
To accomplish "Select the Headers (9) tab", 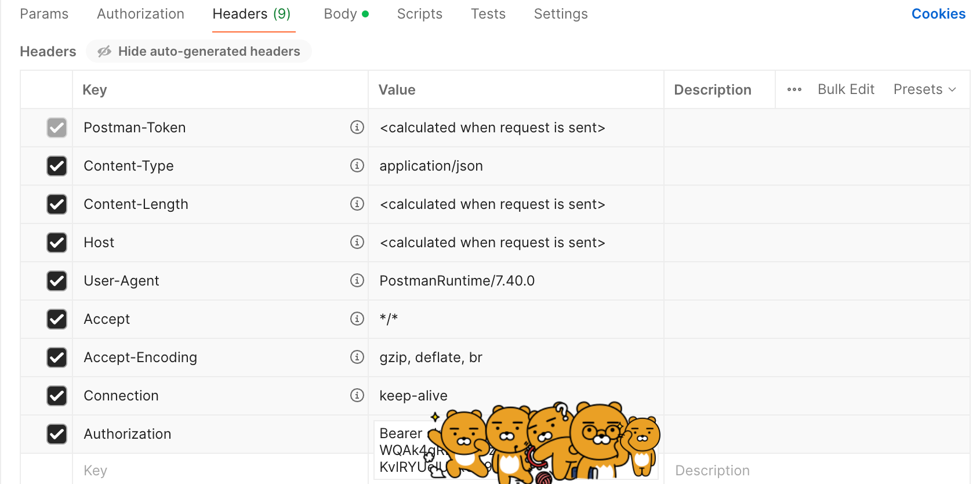I will click(x=252, y=14).
